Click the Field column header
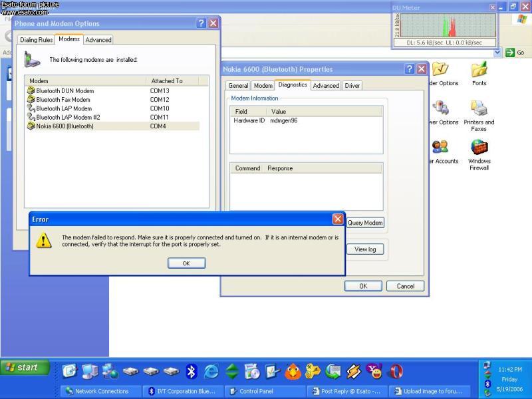The image size is (532, 399). coord(248,111)
